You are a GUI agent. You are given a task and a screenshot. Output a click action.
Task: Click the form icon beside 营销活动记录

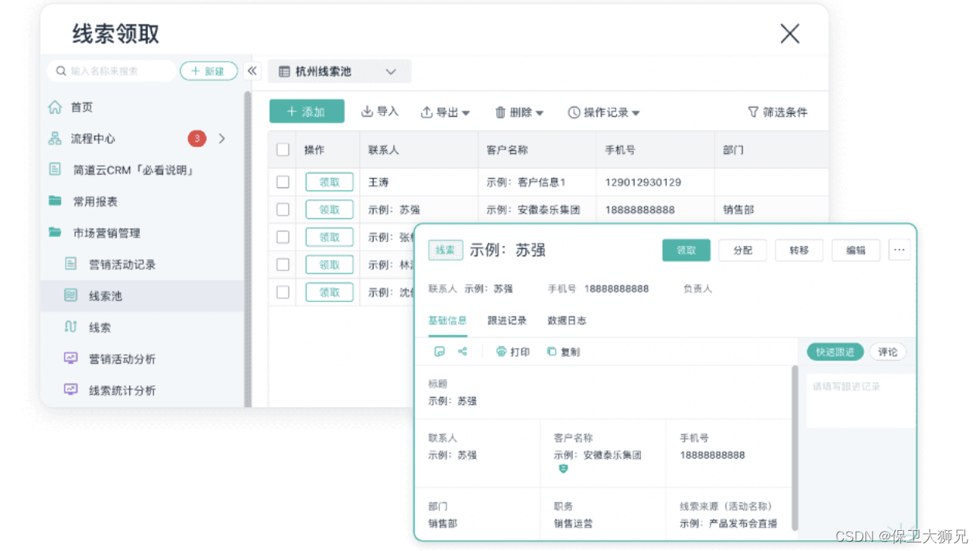pyautogui.click(x=70, y=264)
